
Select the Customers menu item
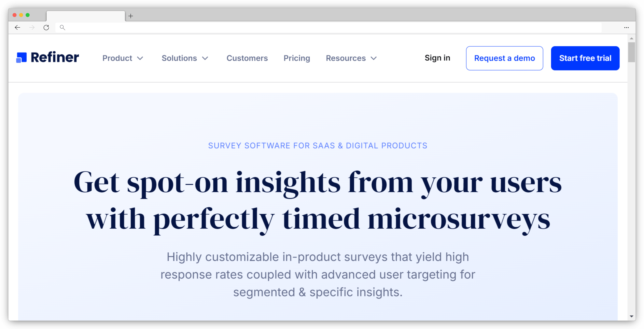tap(247, 58)
